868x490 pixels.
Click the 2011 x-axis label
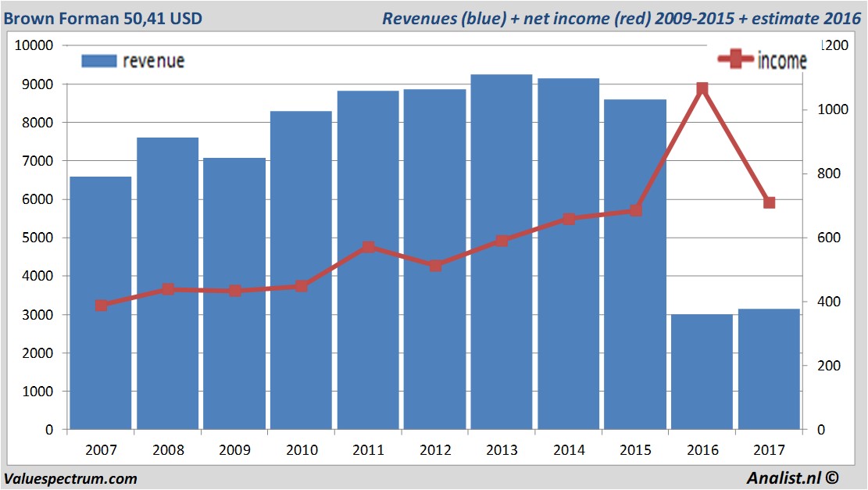pyautogui.click(x=369, y=449)
